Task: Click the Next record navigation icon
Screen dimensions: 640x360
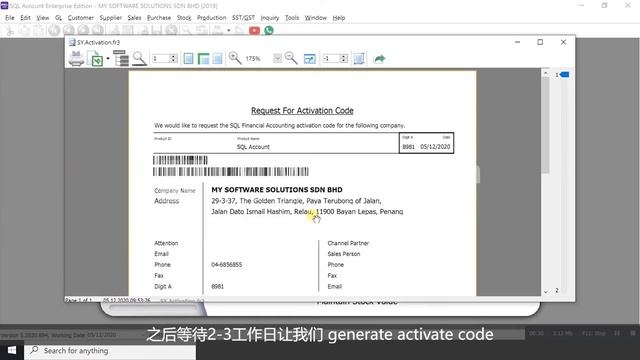Action: 83,31
